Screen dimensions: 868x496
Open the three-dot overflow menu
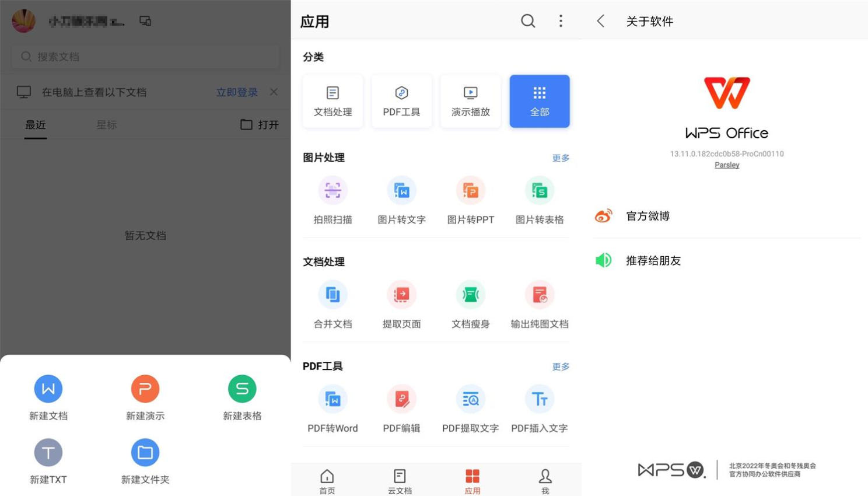click(560, 21)
